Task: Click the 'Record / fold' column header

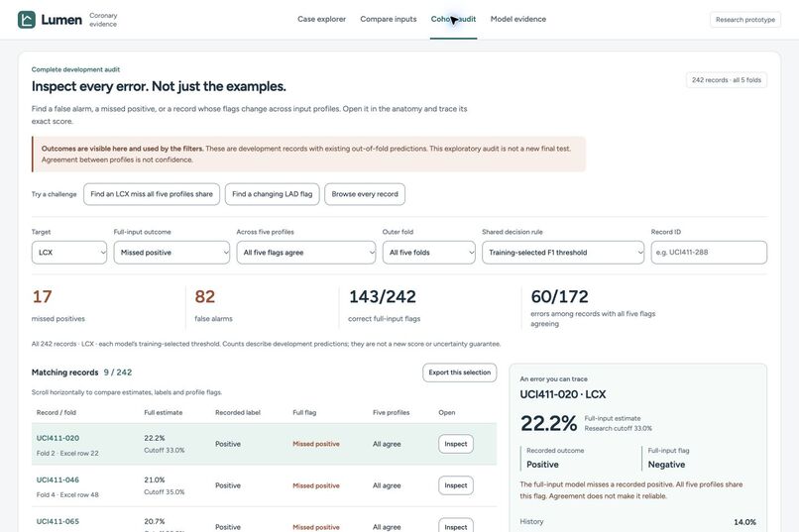Action: (x=57, y=412)
